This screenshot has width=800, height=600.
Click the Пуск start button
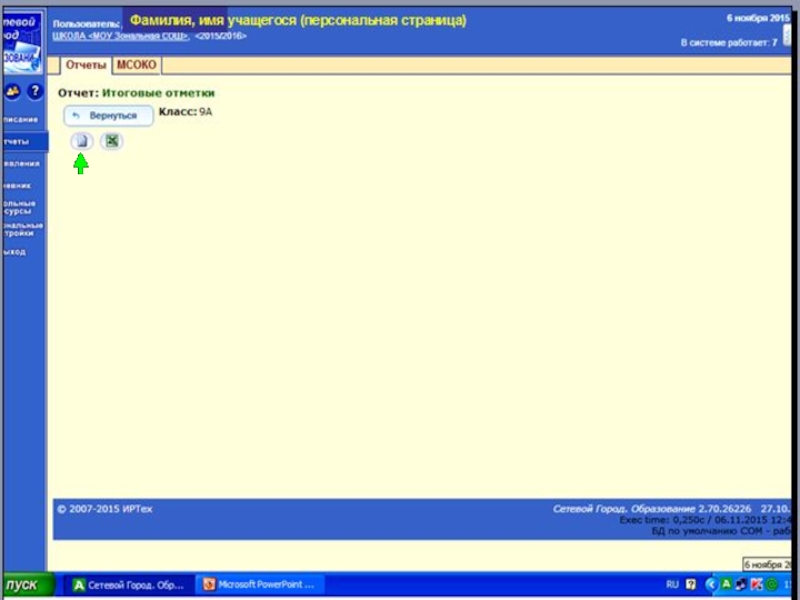click(28, 585)
